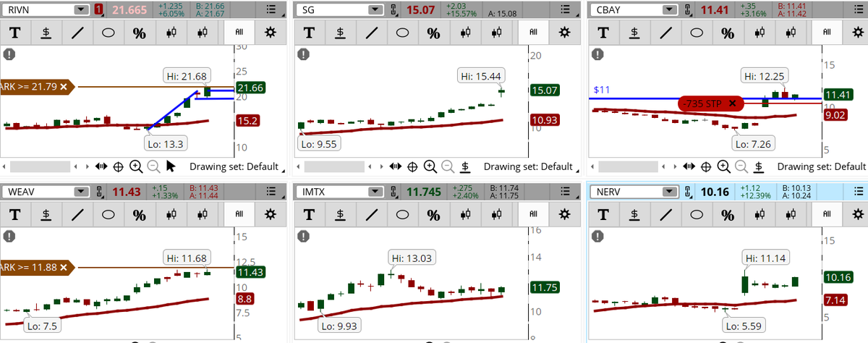
Task: Select second candlestick pattern tool in IMTX chart
Action: tap(495, 215)
